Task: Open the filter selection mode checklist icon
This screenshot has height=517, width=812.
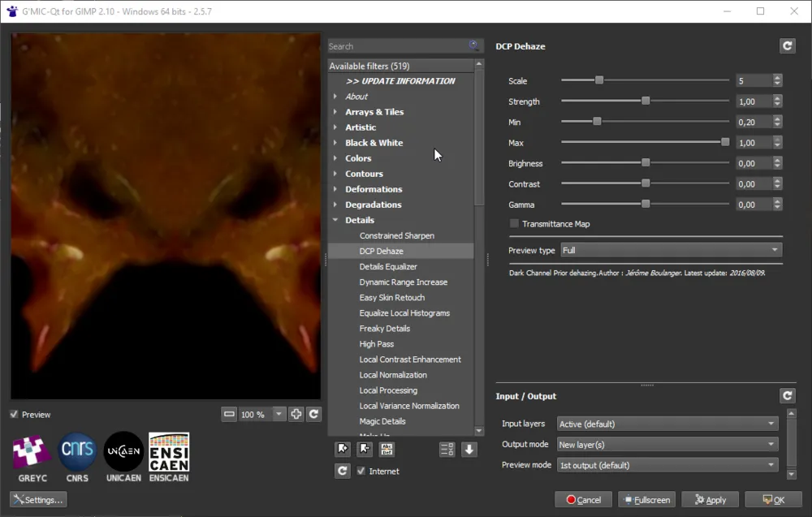Action: coord(447,449)
